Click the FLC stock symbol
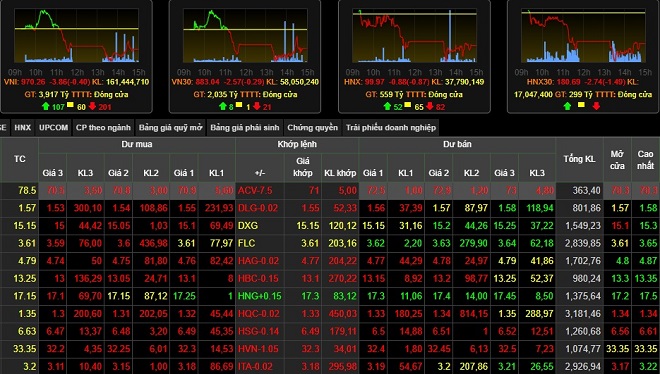Screen dimensions: 660x374 pyautogui.click(x=247, y=243)
